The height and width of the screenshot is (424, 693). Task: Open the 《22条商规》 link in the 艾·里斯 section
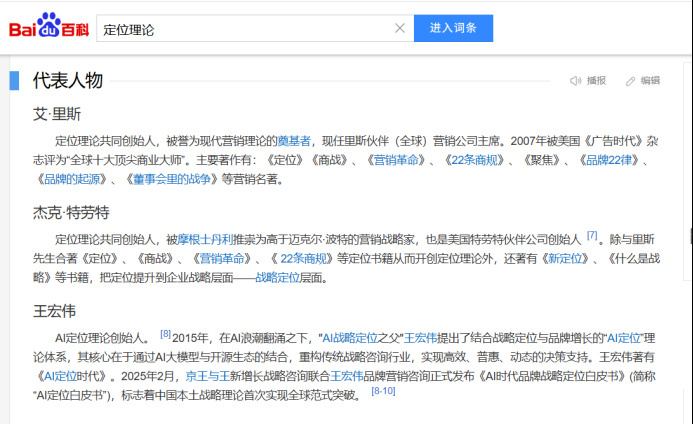[474, 160]
